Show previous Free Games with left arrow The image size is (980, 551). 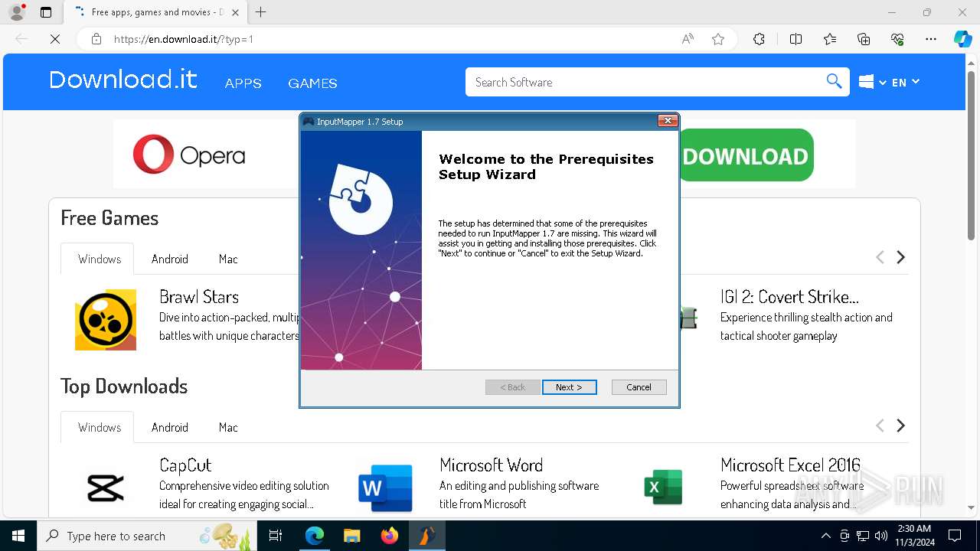click(880, 258)
